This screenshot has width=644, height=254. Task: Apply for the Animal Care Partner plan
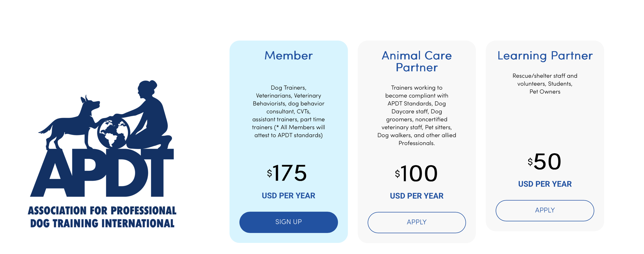click(x=417, y=223)
